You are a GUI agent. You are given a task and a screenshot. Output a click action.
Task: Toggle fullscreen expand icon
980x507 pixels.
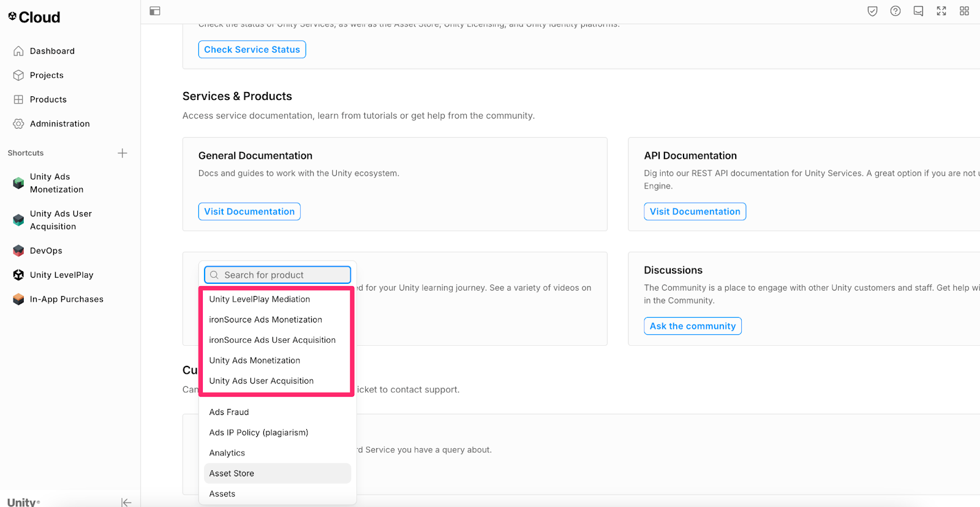click(941, 11)
